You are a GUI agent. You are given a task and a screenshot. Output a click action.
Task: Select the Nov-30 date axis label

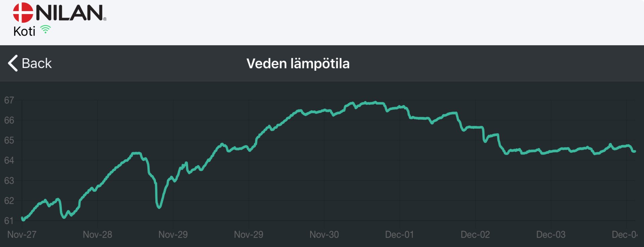tap(324, 235)
